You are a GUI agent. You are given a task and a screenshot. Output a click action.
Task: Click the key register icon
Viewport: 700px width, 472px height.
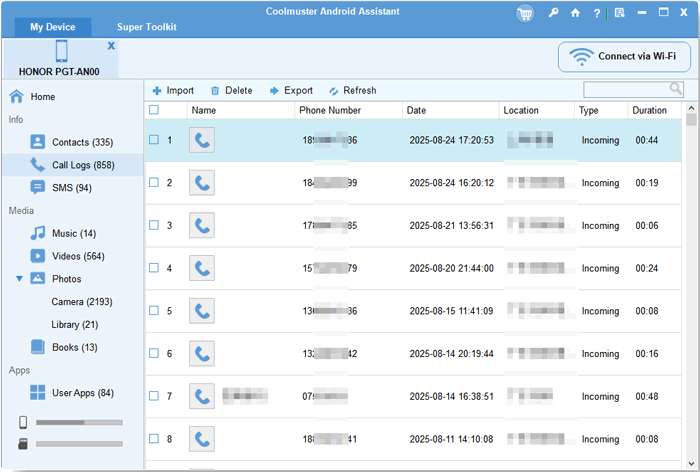click(554, 13)
